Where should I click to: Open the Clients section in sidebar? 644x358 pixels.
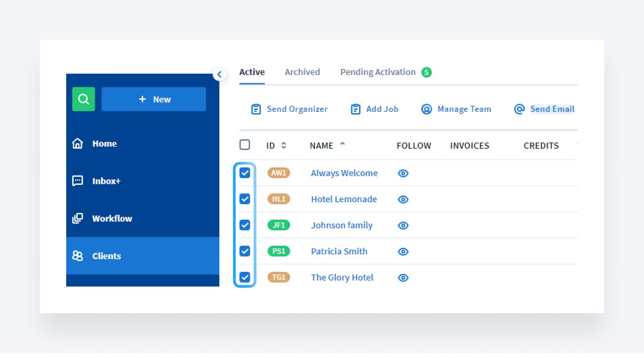click(x=106, y=256)
